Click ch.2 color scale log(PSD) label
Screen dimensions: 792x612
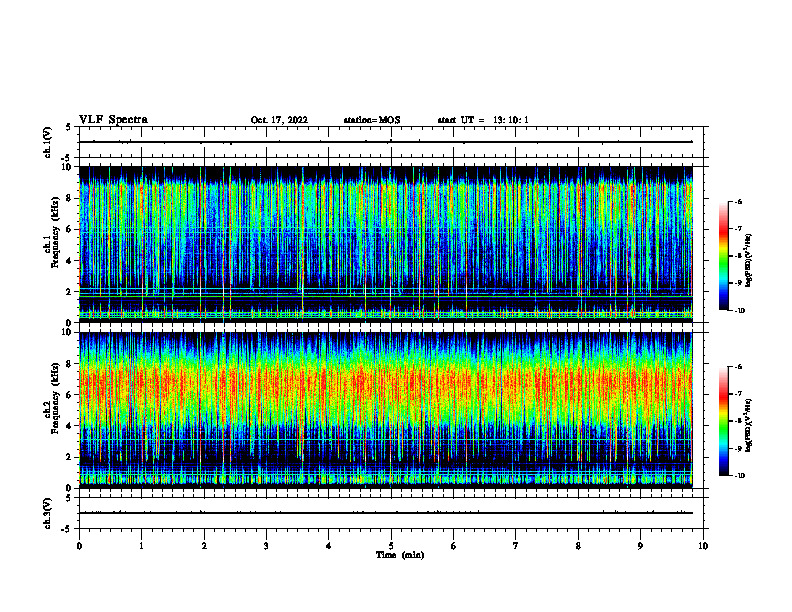tap(749, 426)
